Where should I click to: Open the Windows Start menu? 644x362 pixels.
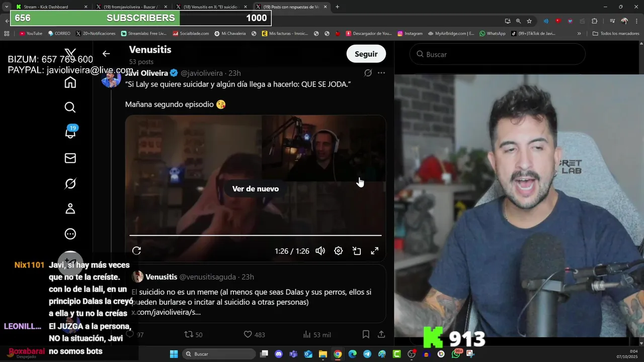click(174, 354)
